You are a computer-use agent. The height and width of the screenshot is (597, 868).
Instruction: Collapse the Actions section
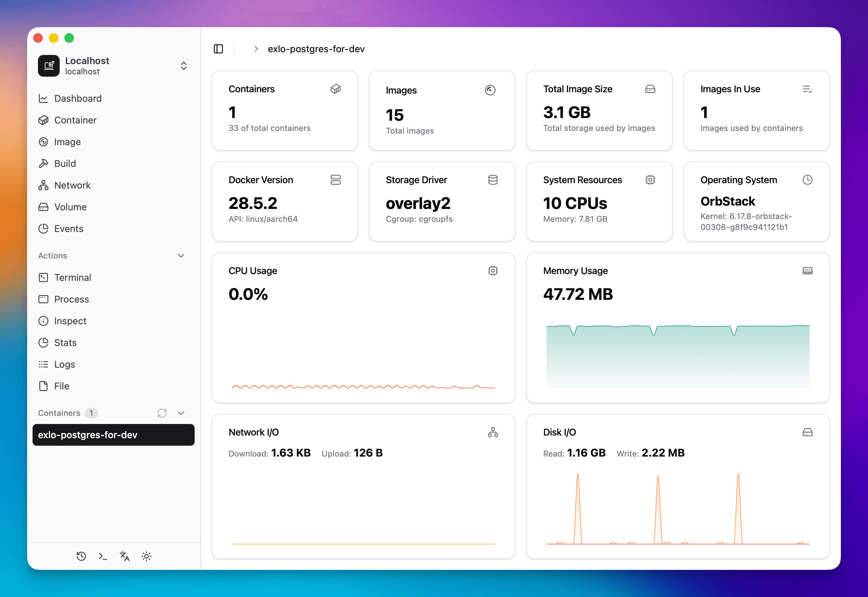coord(181,255)
